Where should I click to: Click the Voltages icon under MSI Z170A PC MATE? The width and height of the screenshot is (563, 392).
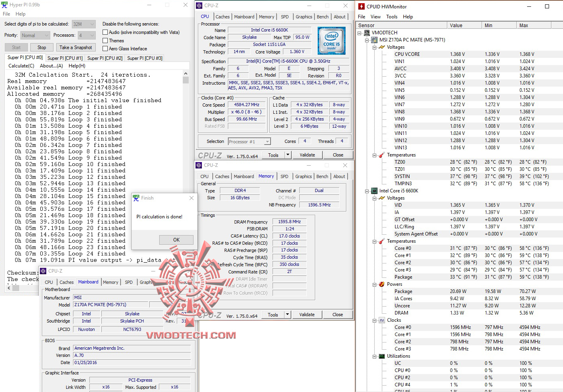[382, 47]
